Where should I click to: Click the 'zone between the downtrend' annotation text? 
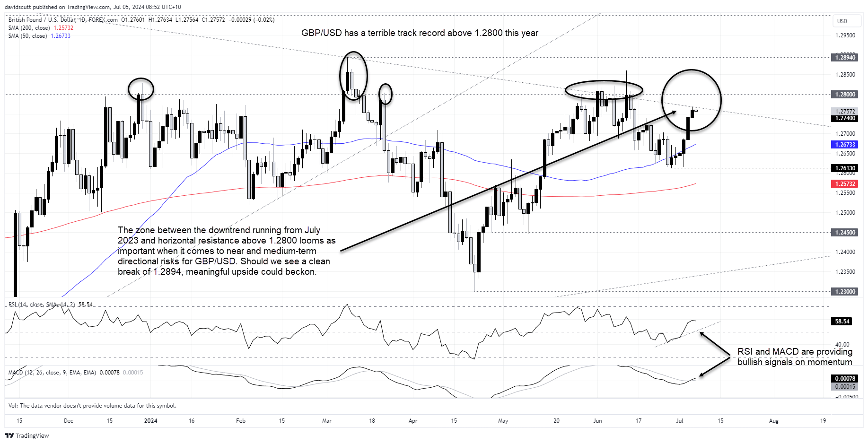227,251
